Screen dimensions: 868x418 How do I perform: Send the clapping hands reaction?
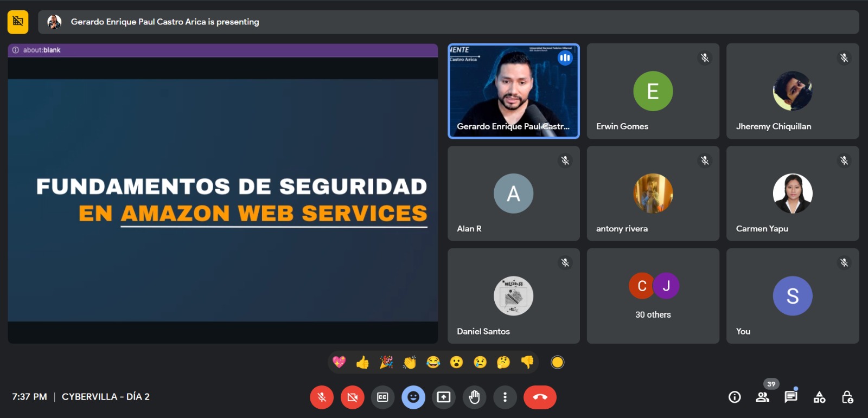pyautogui.click(x=410, y=362)
